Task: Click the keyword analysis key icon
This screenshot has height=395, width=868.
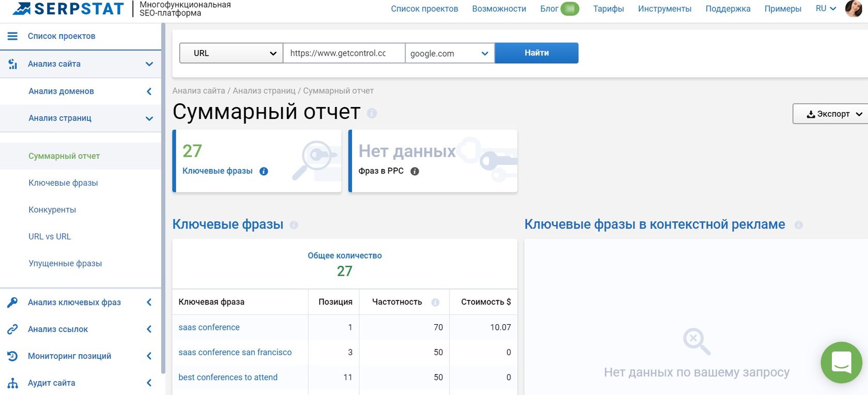Action: point(12,302)
